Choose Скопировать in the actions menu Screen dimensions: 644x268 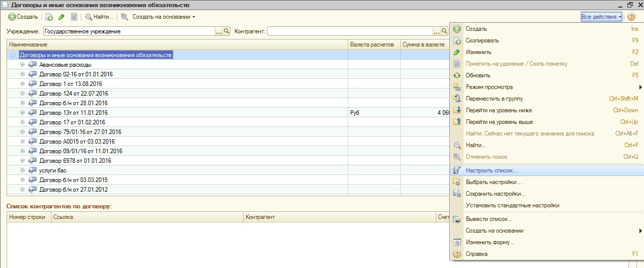click(x=546, y=40)
